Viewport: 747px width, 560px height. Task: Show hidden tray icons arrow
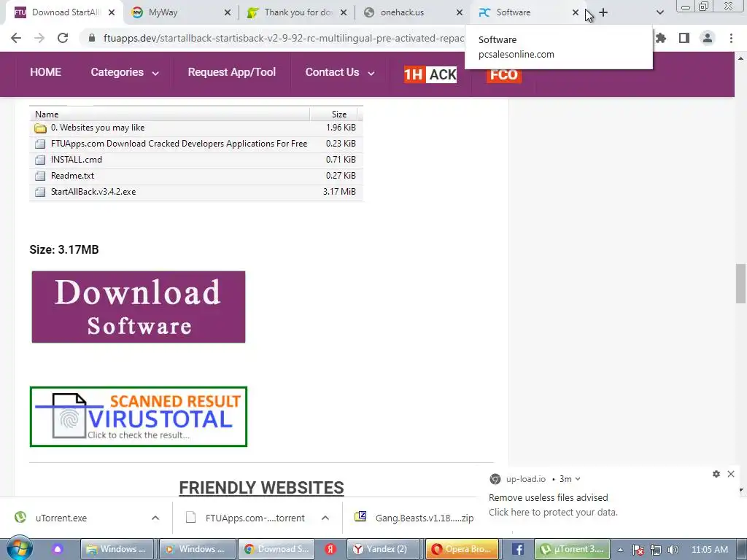coord(621,550)
